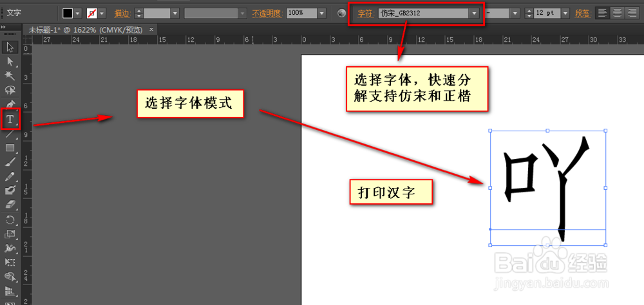
Task: Open the font style dropdown
Action: tap(516, 13)
